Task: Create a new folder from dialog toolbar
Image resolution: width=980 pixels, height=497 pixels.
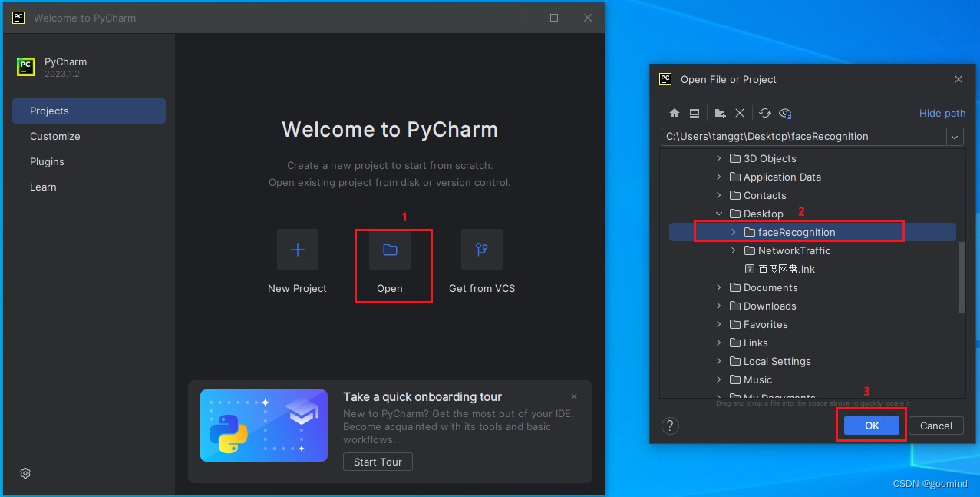Action: click(x=720, y=113)
